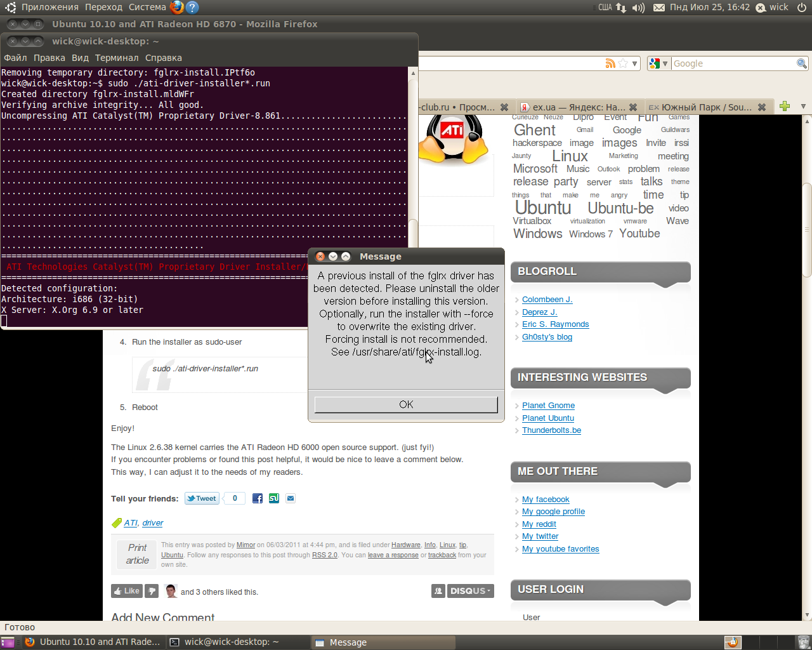The height and width of the screenshot is (650, 812).
Task: Click the commenter avatar next to 'and 3 others'
Action: 171,591
